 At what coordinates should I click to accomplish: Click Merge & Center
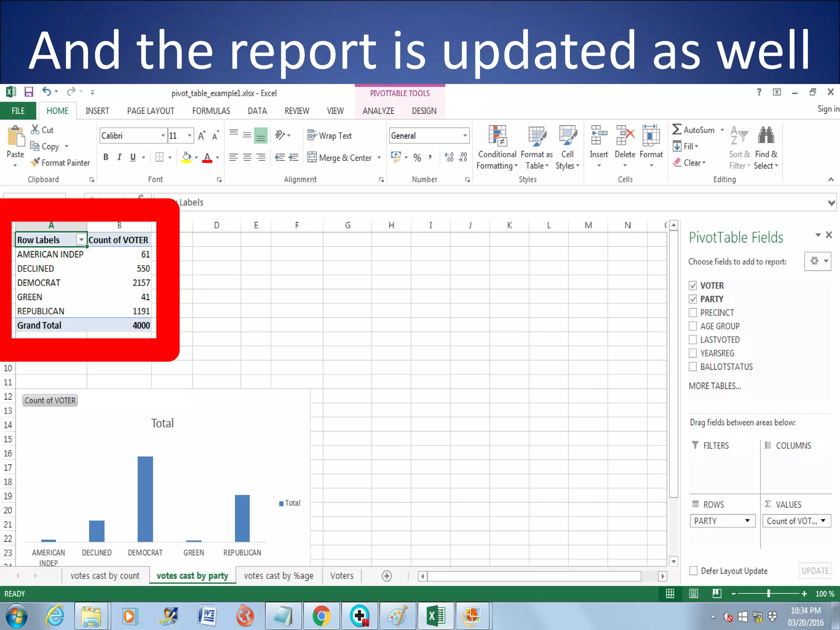[340, 157]
